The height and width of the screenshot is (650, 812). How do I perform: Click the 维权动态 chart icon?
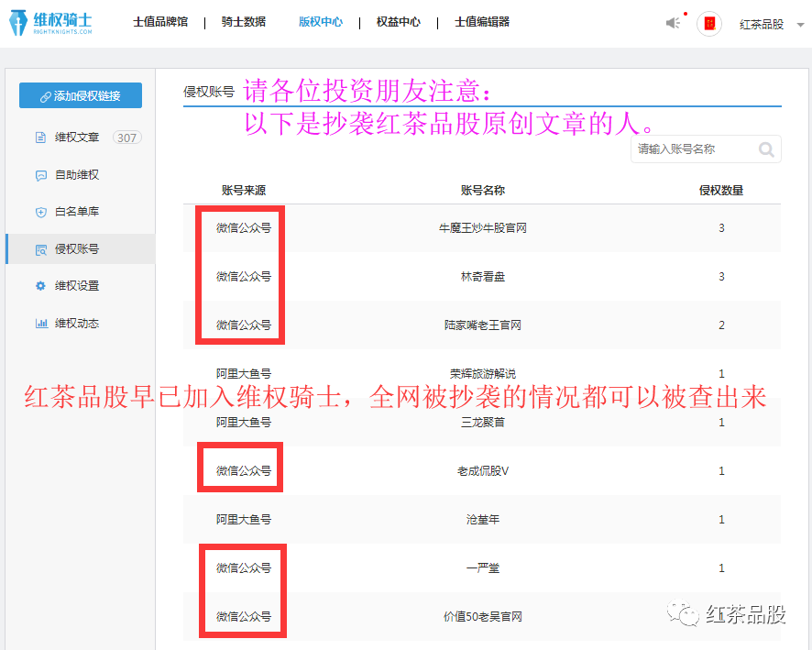click(41, 324)
